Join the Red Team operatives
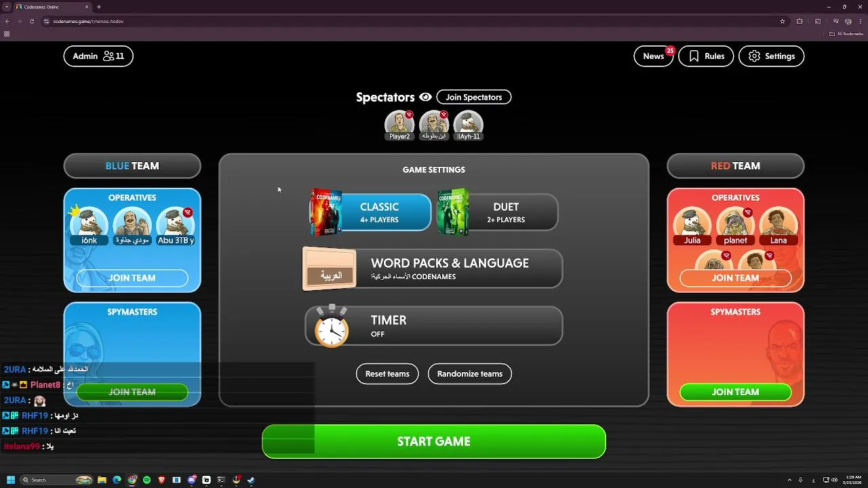This screenshot has width=868, height=488. pyautogui.click(x=736, y=278)
